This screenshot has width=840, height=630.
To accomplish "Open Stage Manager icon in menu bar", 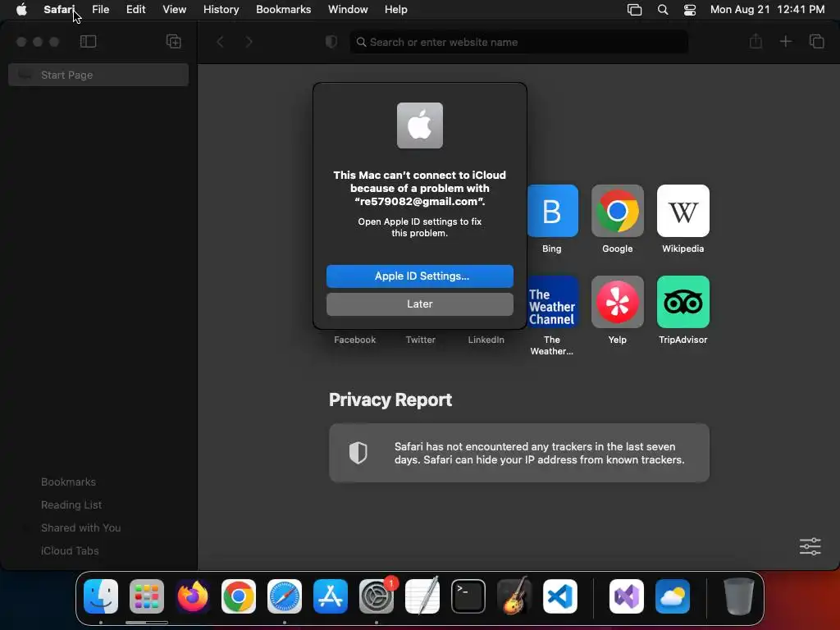I will pyautogui.click(x=635, y=10).
